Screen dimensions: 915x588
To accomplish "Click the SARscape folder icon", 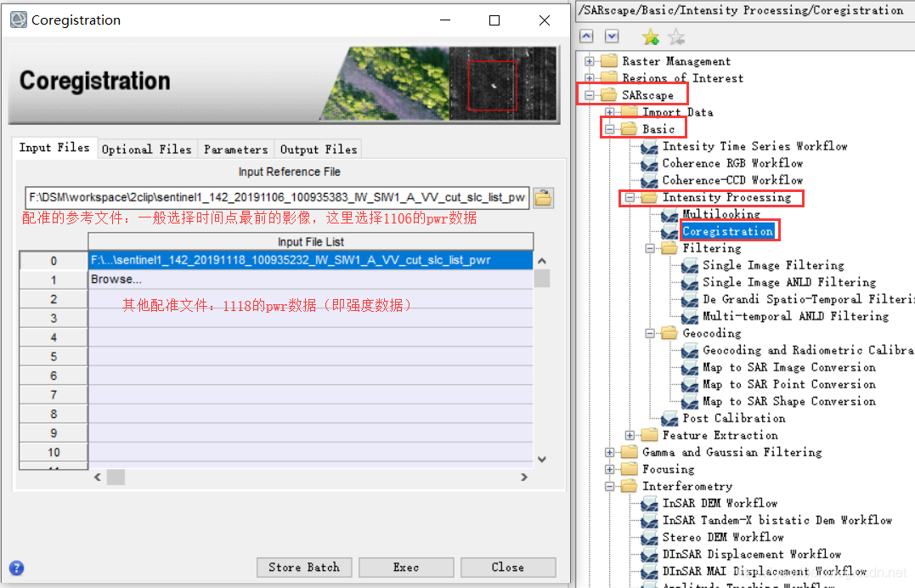I will point(609,94).
